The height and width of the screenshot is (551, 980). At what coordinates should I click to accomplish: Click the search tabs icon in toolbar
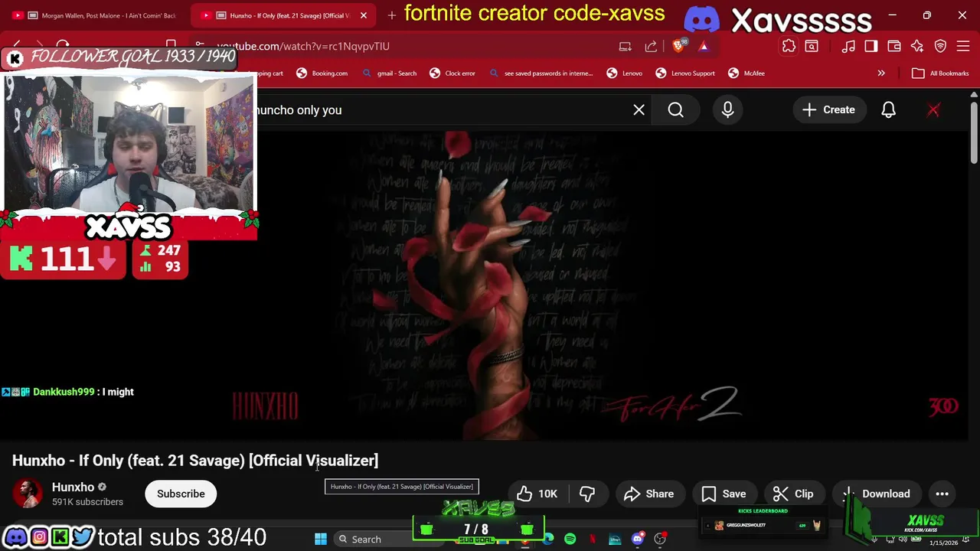click(812, 47)
